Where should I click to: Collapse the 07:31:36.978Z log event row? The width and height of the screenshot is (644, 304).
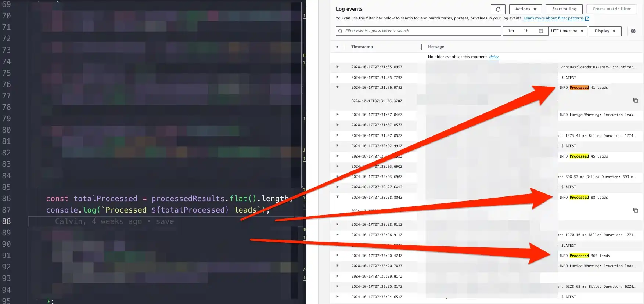337,87
